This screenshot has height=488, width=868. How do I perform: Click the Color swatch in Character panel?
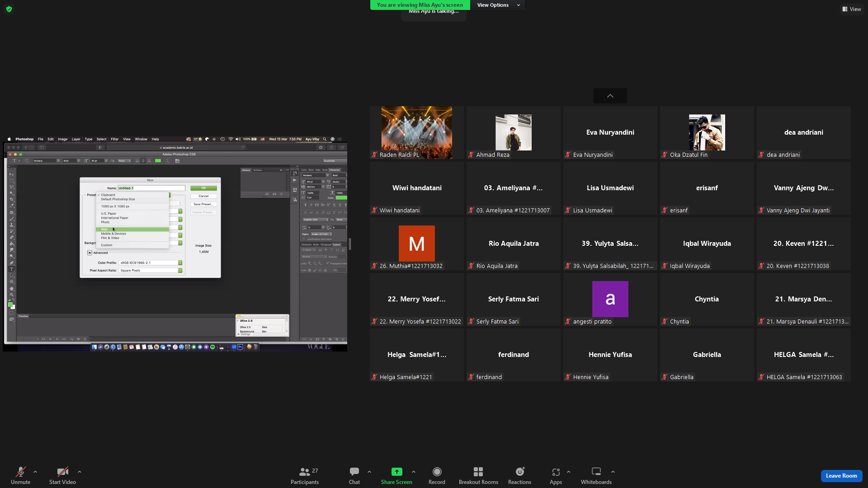[x=341, y=197]
